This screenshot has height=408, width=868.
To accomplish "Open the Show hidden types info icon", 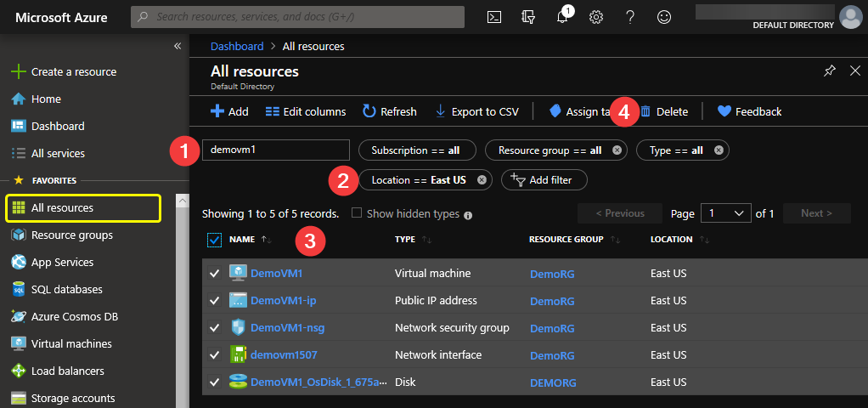I will click(468, 215).
